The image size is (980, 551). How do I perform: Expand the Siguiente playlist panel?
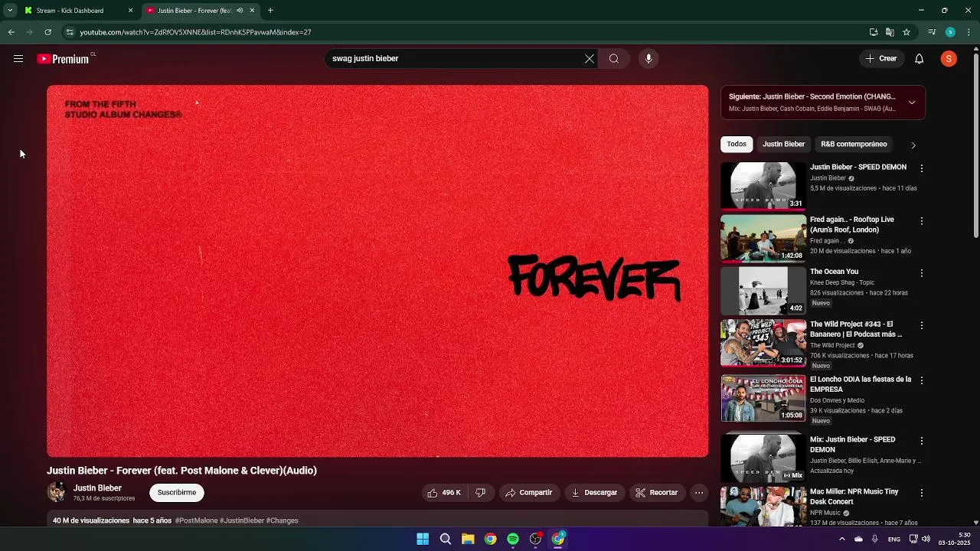pyautogui.click(x=912, y=103)
